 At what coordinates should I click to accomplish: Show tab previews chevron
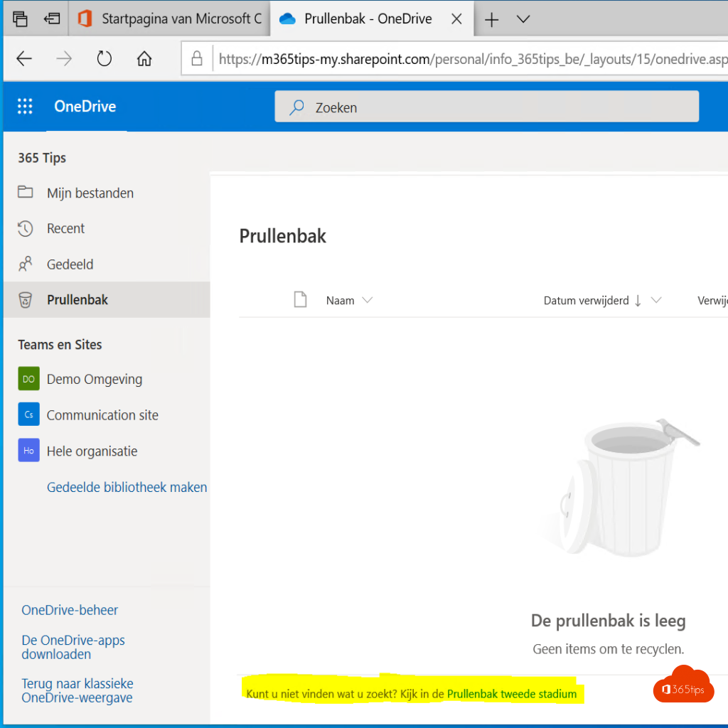pyautogui.click(x=523, y=19)
